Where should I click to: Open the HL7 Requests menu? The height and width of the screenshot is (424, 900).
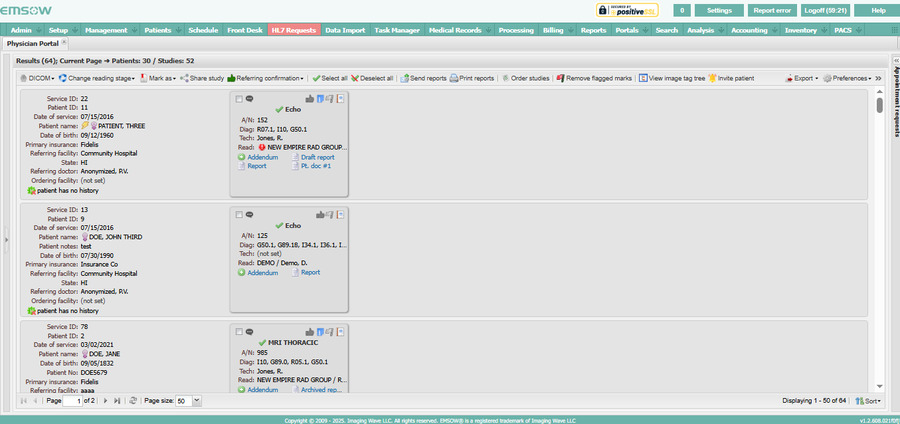pos(293,31)
